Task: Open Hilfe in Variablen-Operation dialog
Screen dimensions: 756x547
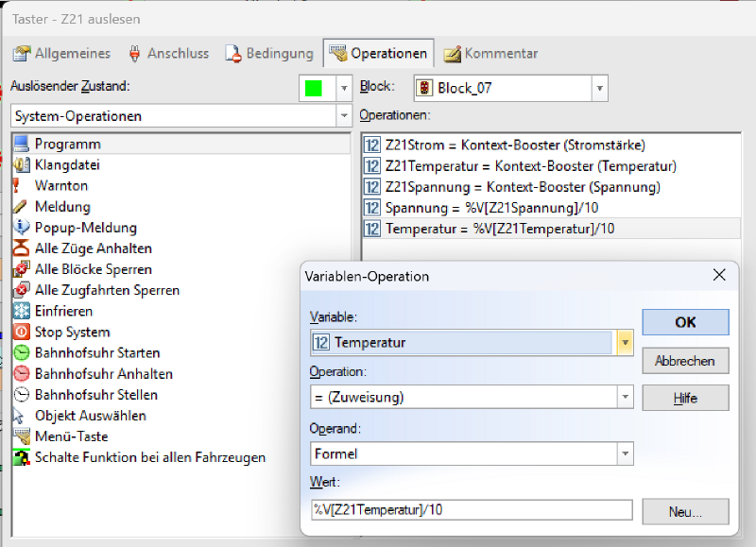Action: click(685, 398)
